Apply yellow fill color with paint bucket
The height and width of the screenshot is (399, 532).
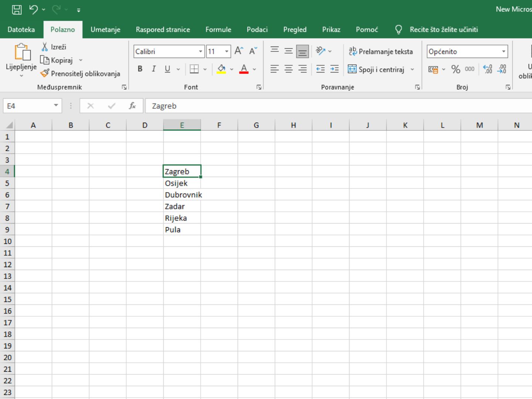221,69
